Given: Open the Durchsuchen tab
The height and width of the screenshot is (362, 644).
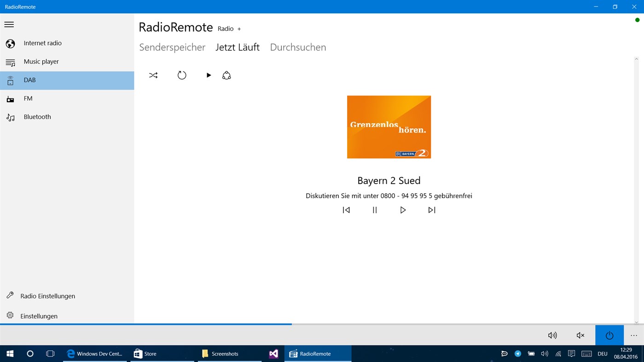Looking at the screenshot, I should (298, 46).
